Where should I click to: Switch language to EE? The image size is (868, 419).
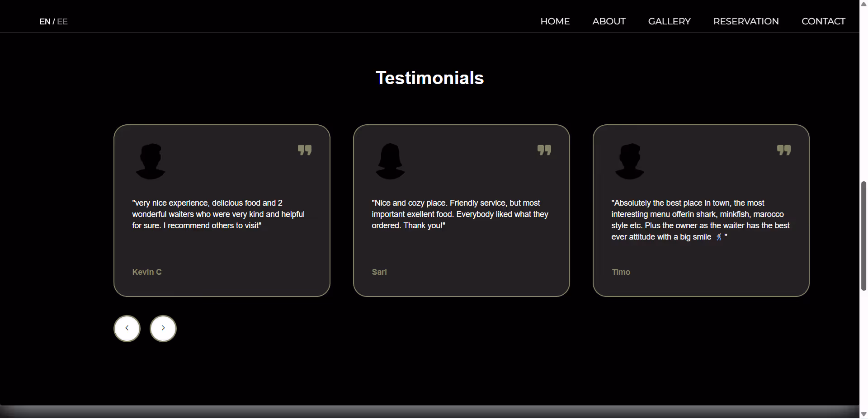point(62,22)
